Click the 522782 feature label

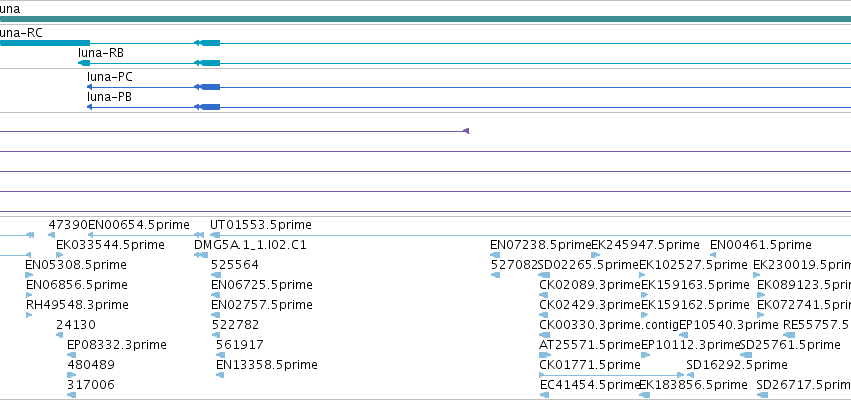[236, 325]
